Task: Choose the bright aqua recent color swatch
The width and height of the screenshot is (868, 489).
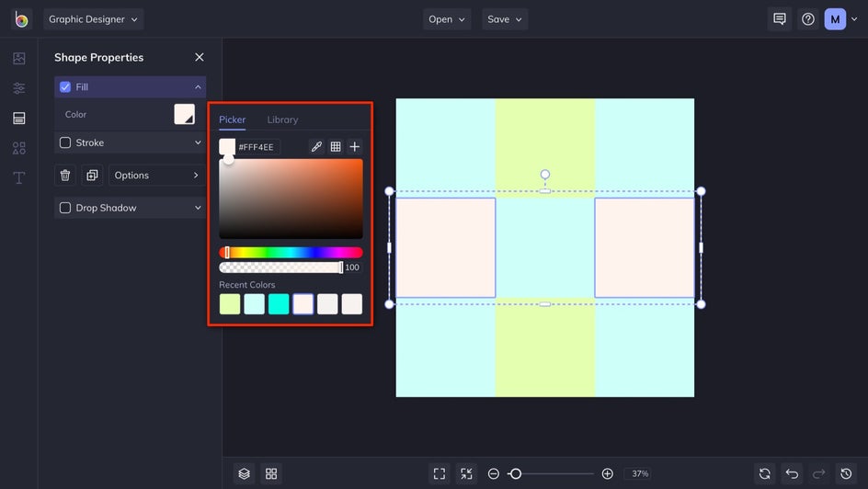Action: point(279,304)
